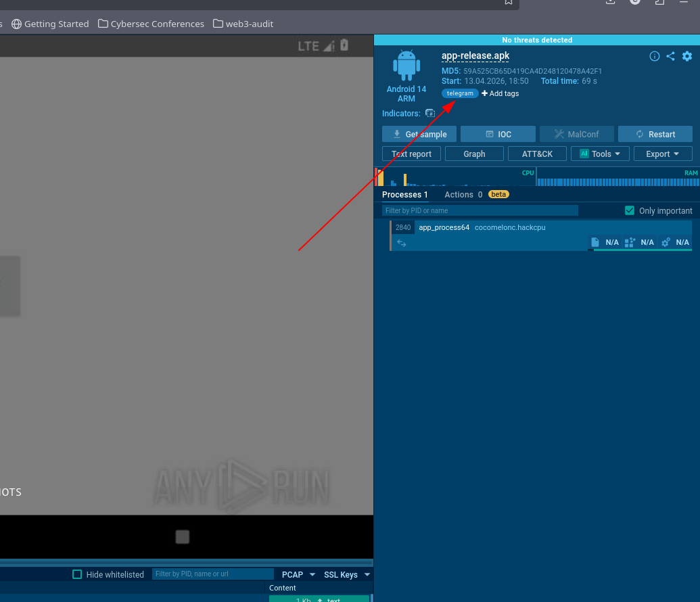Expand the Tools dropdown menu
Viewport: 700px width, 602px height.
(600, 154)
